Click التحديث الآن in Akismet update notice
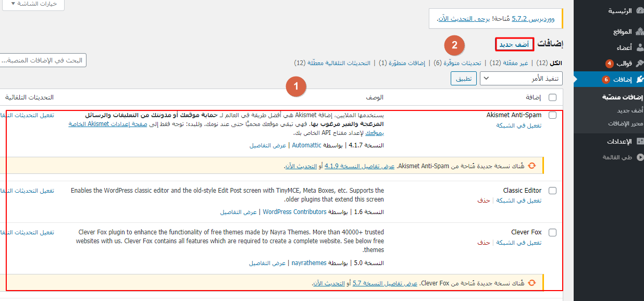Screen dimensions: 644x301 (x=301, y=166)
